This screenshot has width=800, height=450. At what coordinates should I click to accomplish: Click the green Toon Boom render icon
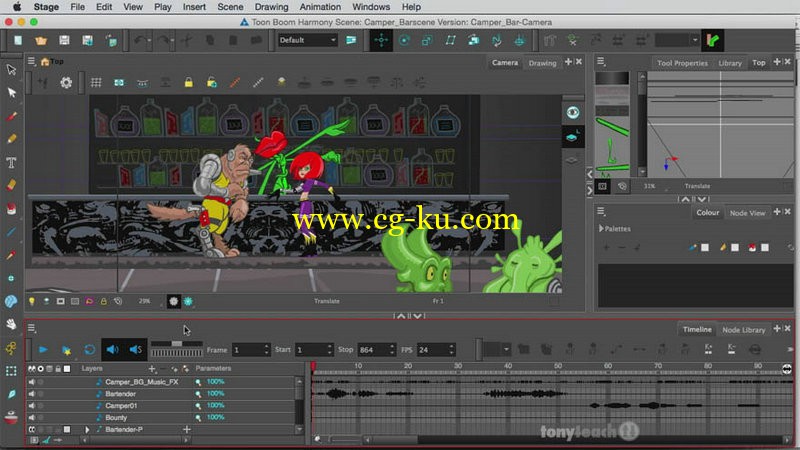[x=713, y=40]
